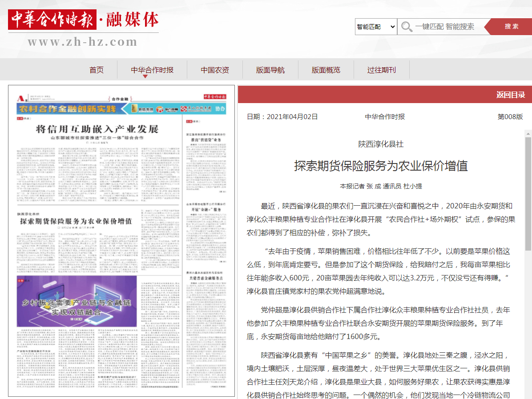The height and width of the screenshot is (399, 532).
Task: Click the scrollbar up arrow
Action: (x=528, y=134)
